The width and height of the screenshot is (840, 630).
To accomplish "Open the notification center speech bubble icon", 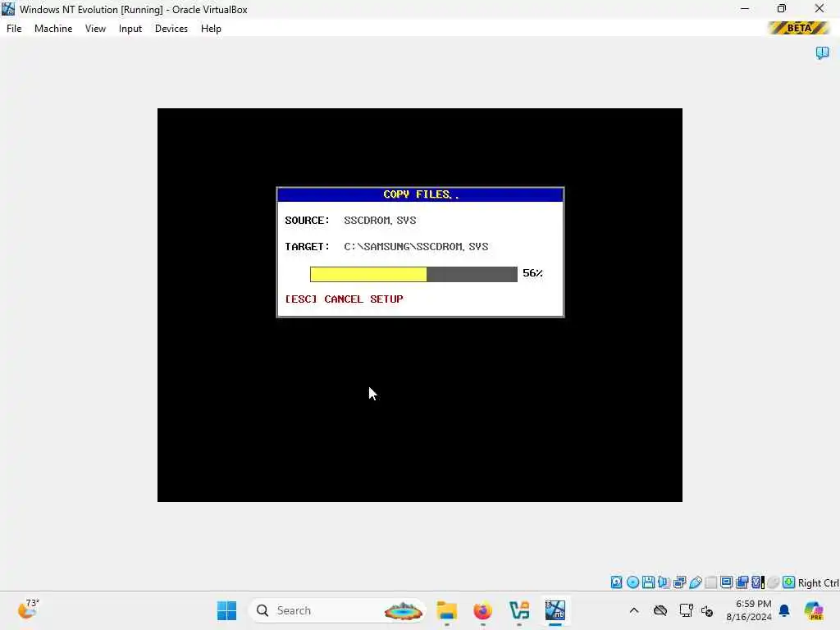I will [x=822, y=52].
